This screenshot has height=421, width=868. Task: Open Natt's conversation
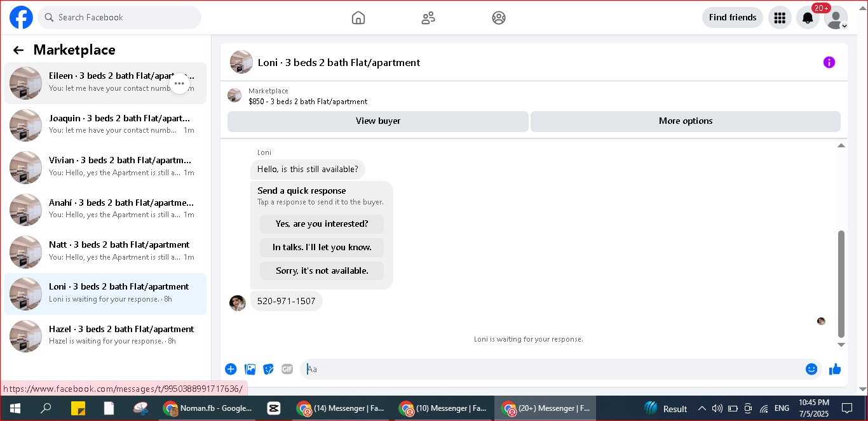point(105,252)
